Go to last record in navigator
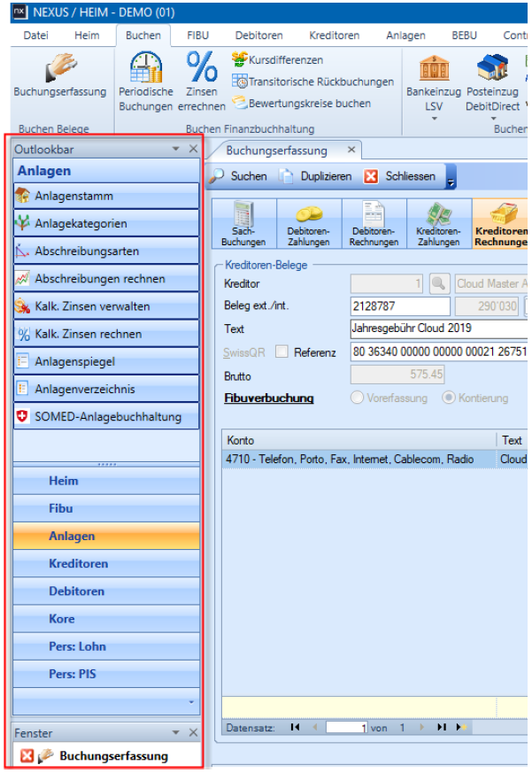This screenshot has height=773, width=532. (x=442, y=727)
